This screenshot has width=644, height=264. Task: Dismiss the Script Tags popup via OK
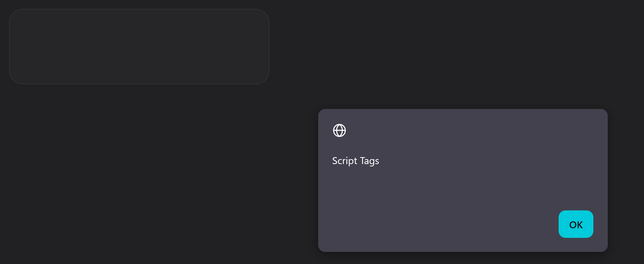[576, 224]
